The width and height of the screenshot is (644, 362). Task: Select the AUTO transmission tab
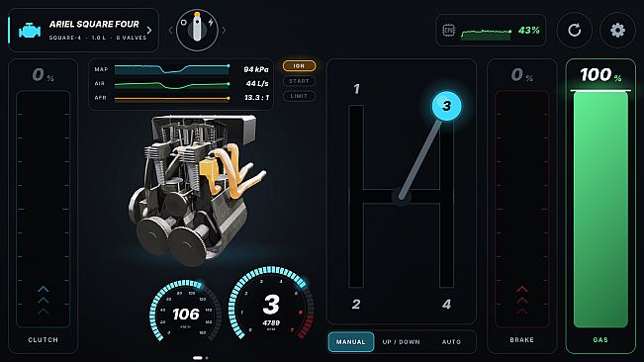(451, 342)
